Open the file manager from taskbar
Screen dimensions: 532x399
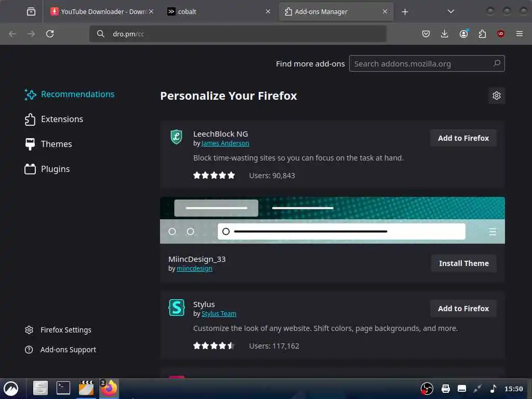[x=41, y=388]
